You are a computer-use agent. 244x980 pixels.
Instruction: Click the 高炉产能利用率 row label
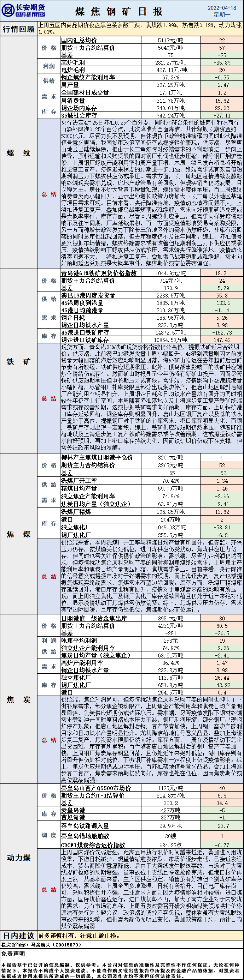point(82,663)
